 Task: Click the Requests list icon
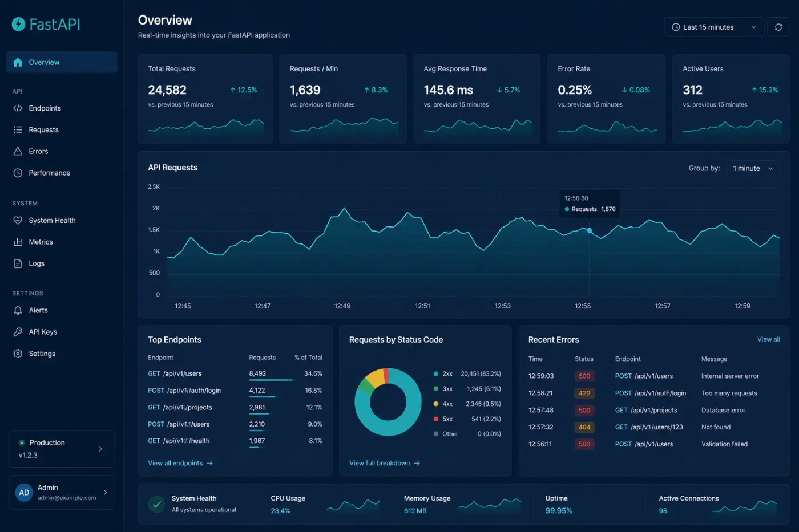coord(18,130)
